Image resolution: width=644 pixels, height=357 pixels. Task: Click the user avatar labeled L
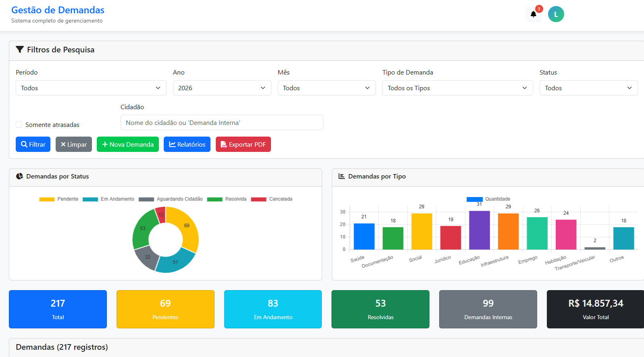(x=556, y=14)
